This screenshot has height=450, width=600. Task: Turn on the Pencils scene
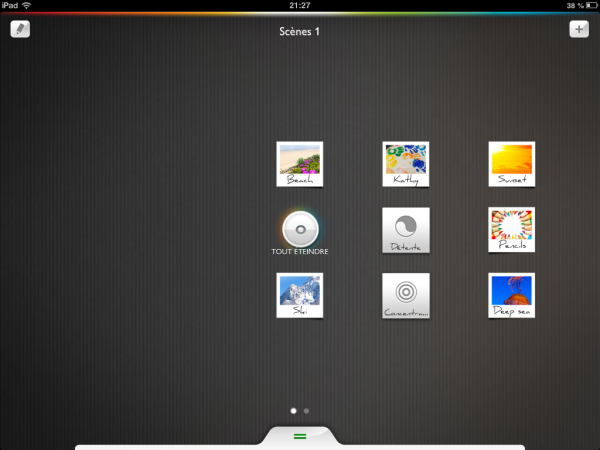click(511, 230)
